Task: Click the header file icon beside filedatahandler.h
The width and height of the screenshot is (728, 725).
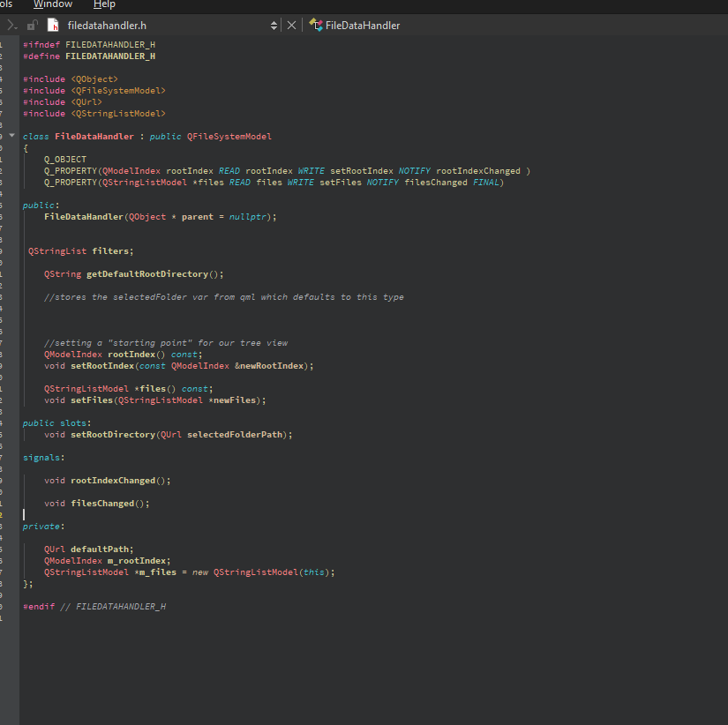Action: [54, 26]
